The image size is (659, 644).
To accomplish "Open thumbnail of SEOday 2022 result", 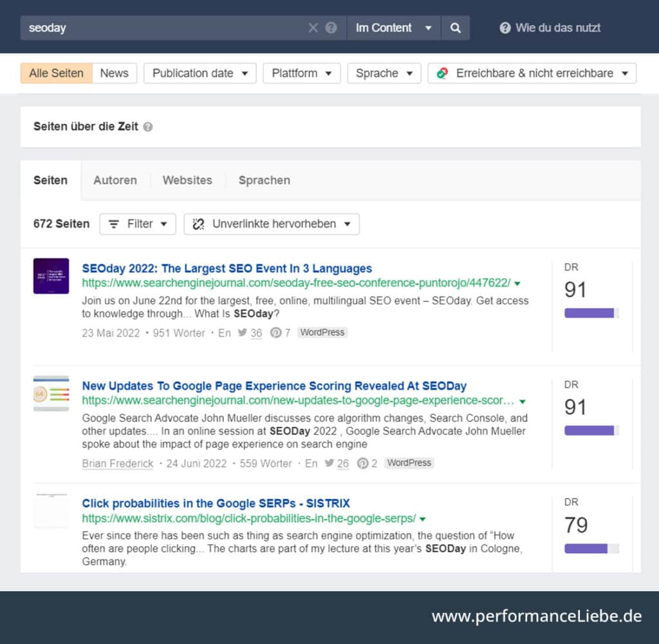I will (x=51, y=276).
